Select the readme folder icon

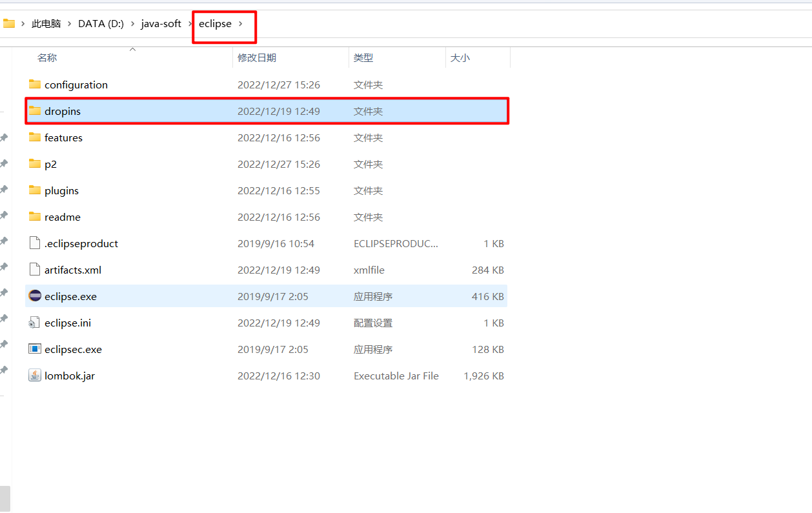coord(35,217)
